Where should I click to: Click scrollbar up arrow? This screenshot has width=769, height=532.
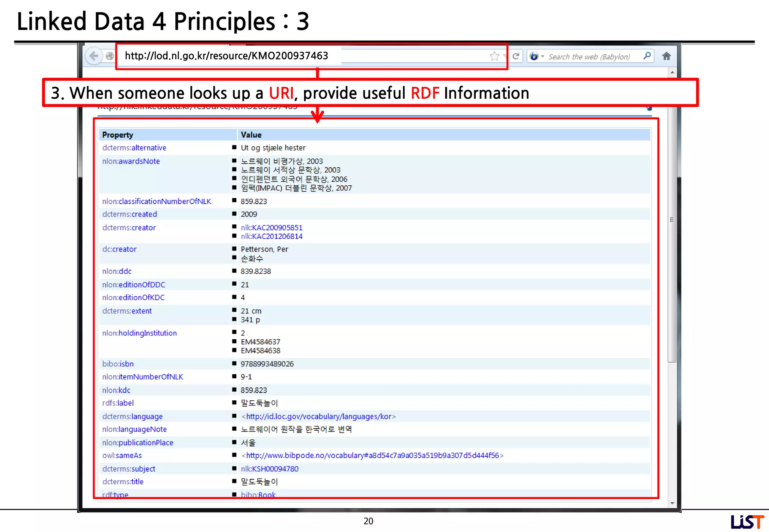pyautogui.click(x=672, y=72)
